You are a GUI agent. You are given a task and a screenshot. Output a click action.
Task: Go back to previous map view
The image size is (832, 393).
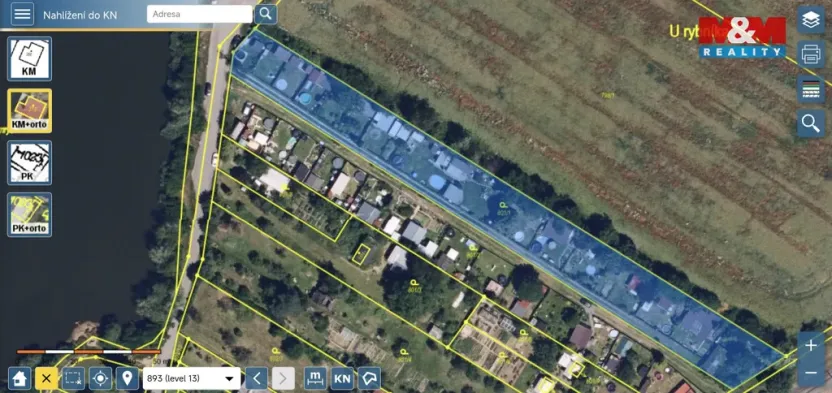[256, 379]
